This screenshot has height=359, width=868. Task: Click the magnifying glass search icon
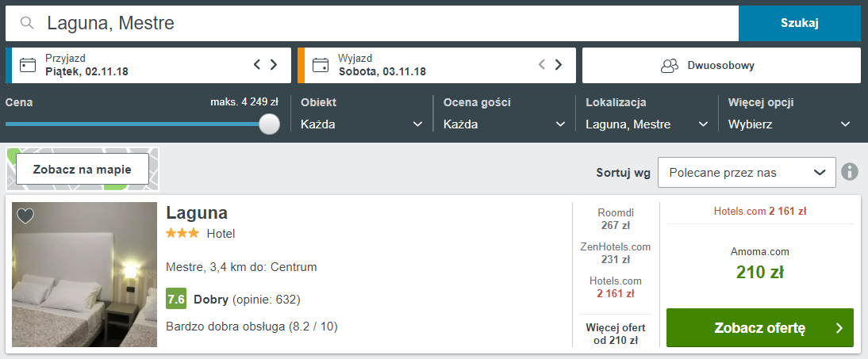tap(26, 23)
